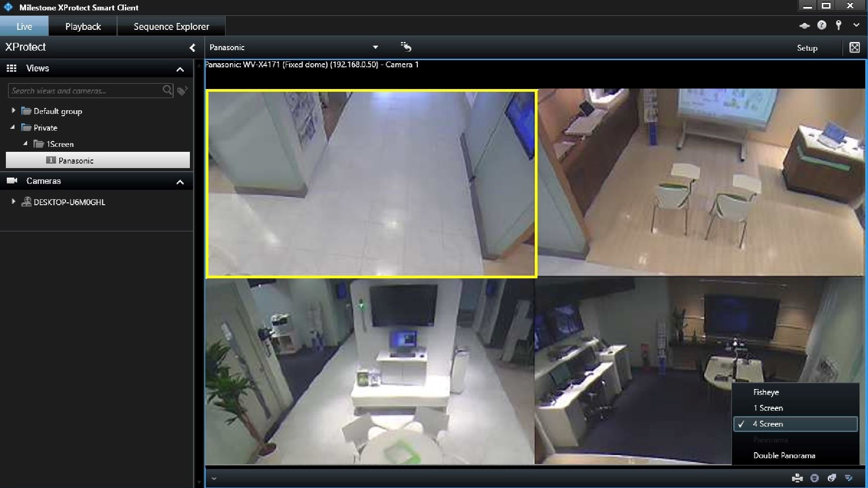Image resolution: width=868 pixels, height=488 pixels.
Task: Expand the camera toolbar chevron at bottom left
Action: coord(214,479)
